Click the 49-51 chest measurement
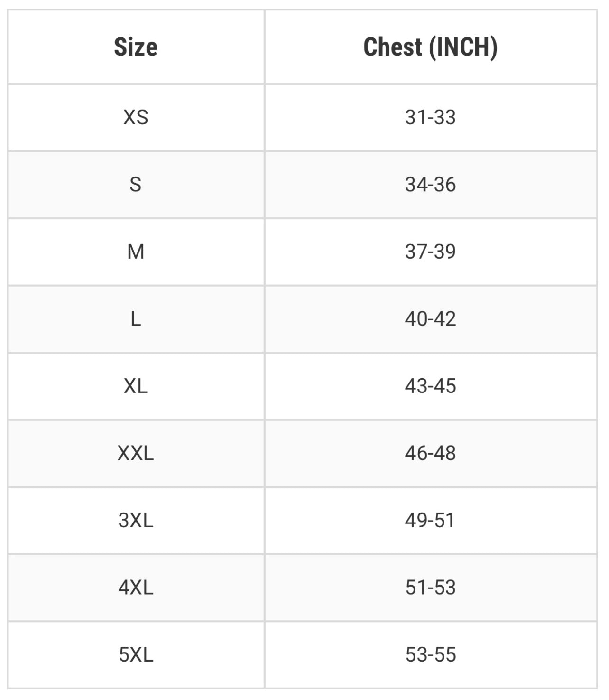 point(430,521)
